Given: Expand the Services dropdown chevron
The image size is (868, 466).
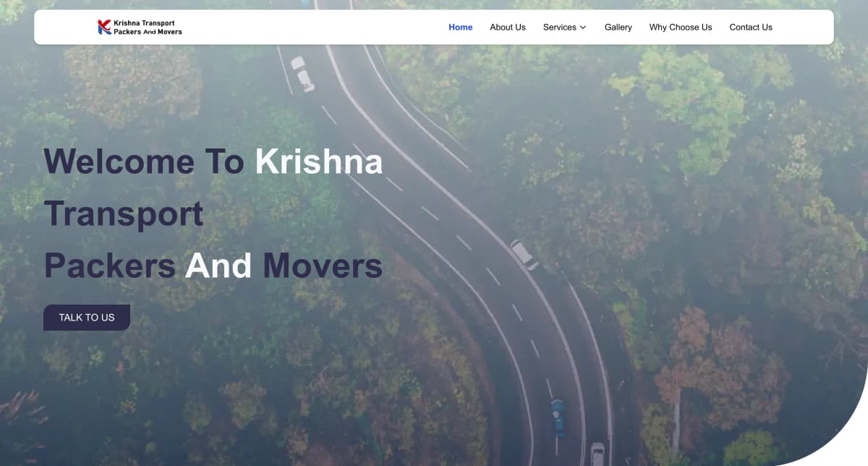Looking at the screenshot, I should tap(583, 27).
